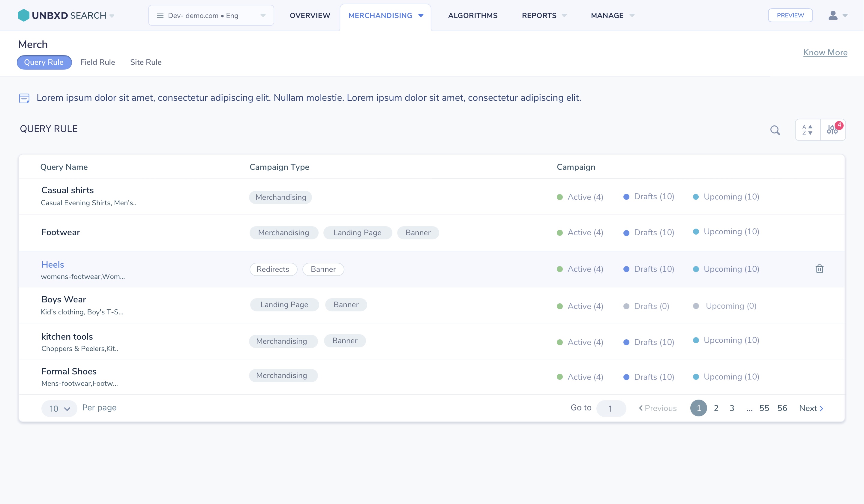Viewport: 864px width, 504px height.
Task: Jump to page 56
Action: click(782, 408)
